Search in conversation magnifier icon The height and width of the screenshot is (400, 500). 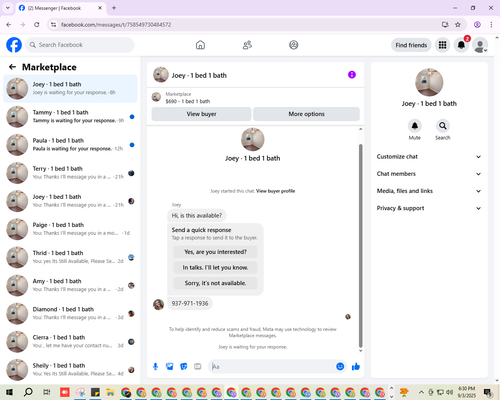click(x=443, y=126)
